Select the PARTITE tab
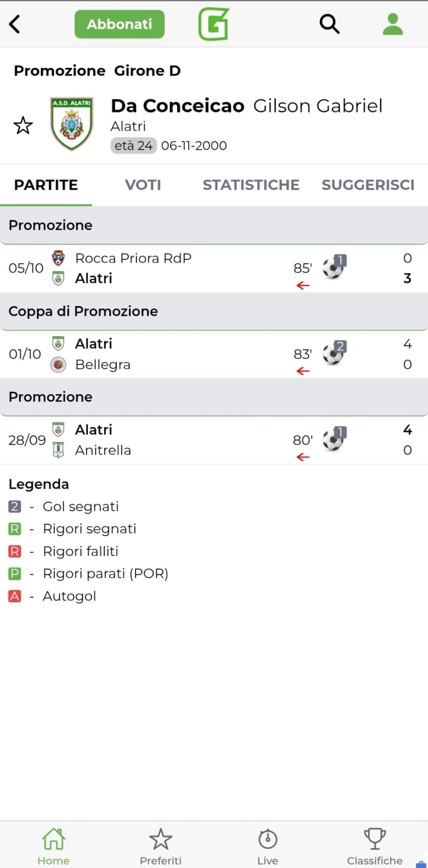The width and height of the screenshot is (428, 868). (46, 185)
